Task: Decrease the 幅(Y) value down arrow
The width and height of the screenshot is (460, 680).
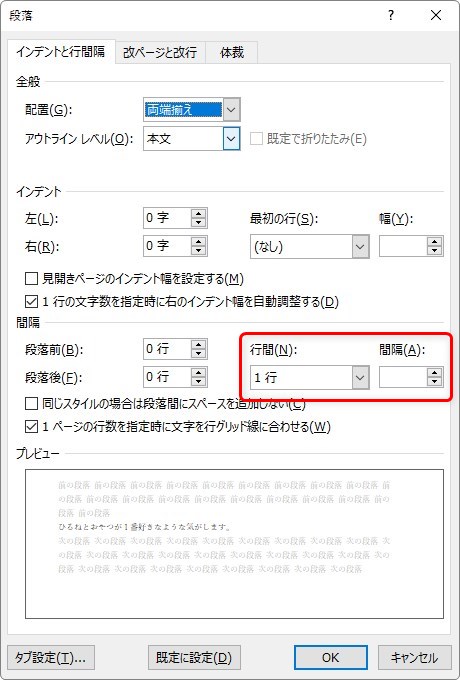Action: tap(434, 251)
